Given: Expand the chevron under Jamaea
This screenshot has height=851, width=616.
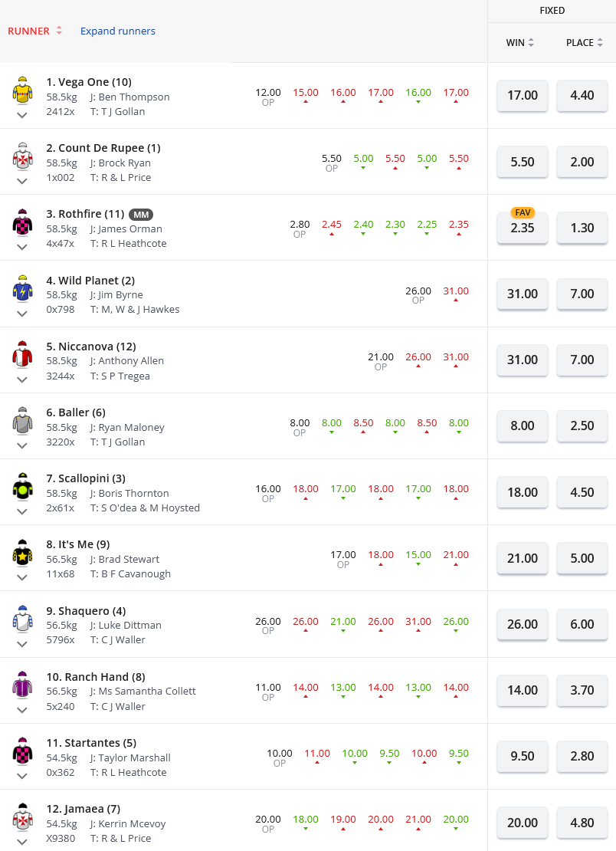Looking at the screenshot, I should click(22, 842).
